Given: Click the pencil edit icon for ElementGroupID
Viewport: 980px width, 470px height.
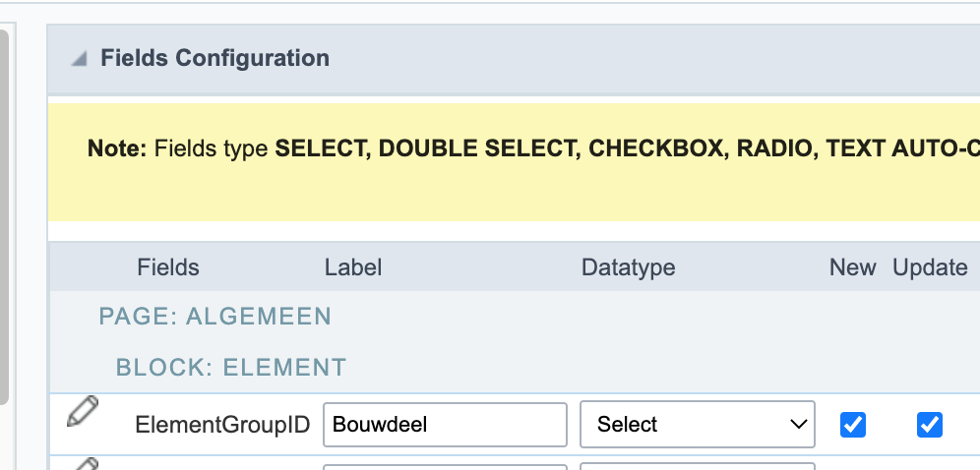Looking at the screenshot, I should [x=83, y=411].
